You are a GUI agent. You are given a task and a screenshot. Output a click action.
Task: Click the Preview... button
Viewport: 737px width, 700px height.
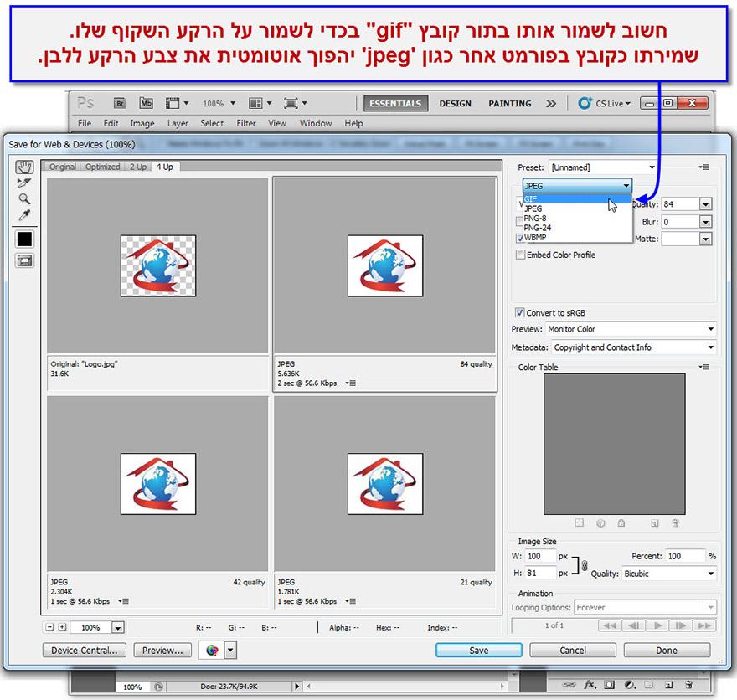pyautogui.click(x=162, y=651)
